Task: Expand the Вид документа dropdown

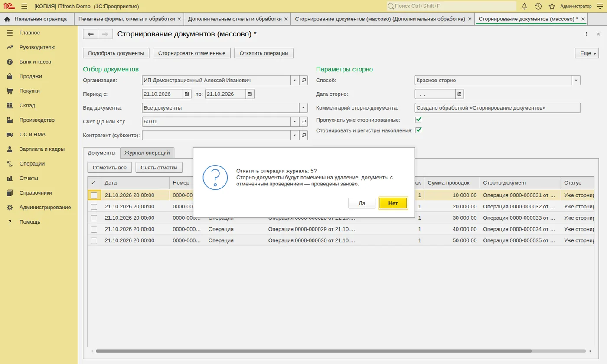Action: [303, 108]
